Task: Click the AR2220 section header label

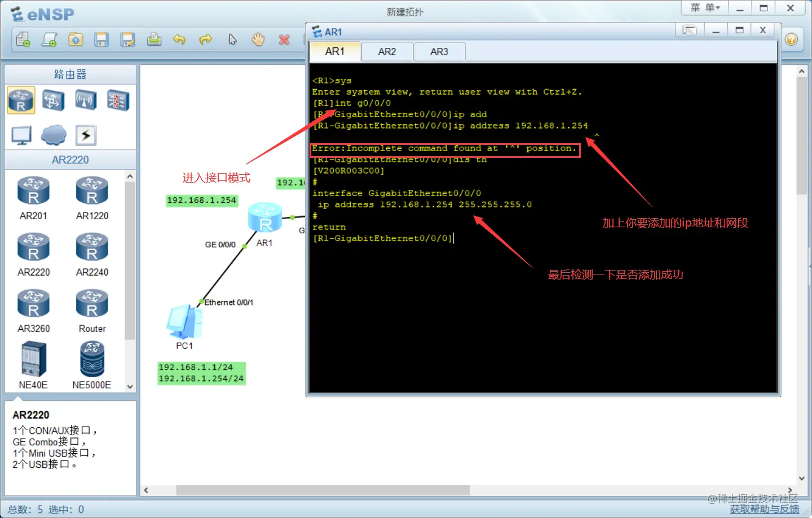Action: click(x=70, y=160)
